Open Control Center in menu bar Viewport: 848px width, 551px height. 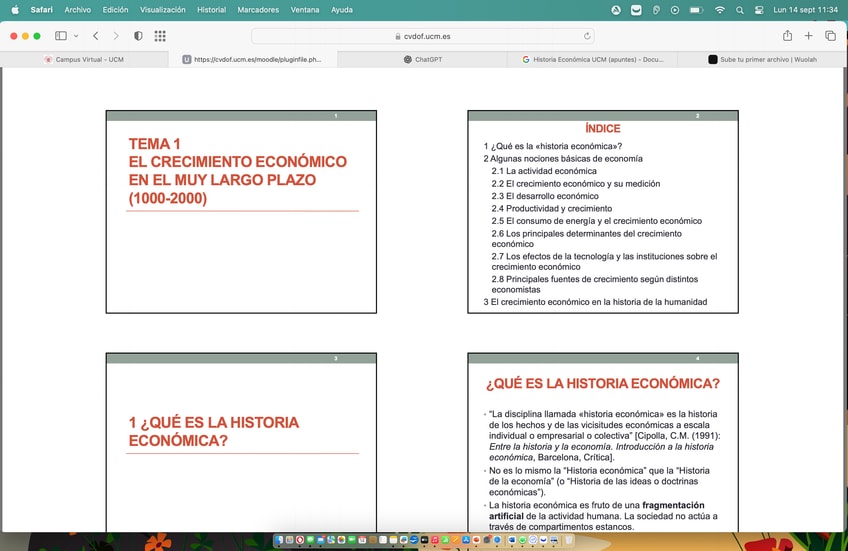click(759, 10)
